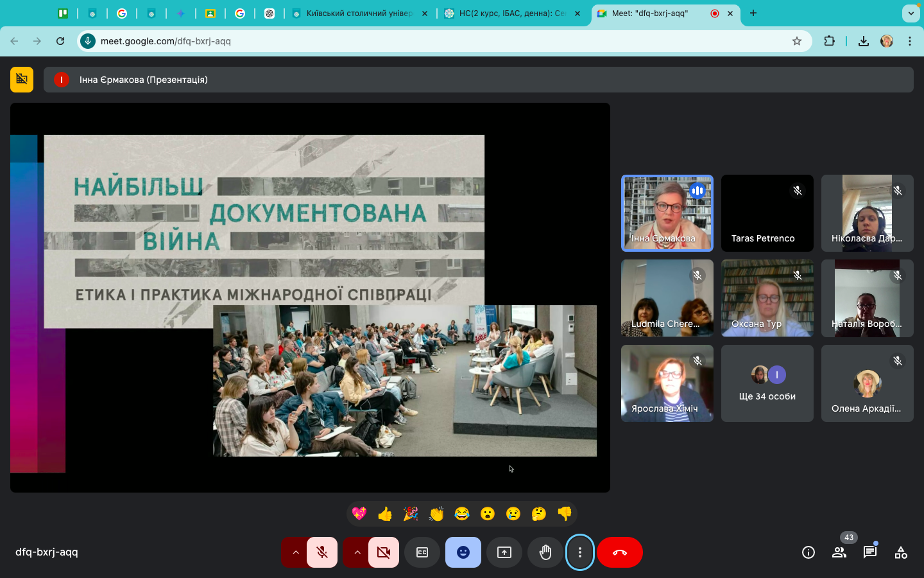Show the participants list people icon
924x578 pixels.
839,552
